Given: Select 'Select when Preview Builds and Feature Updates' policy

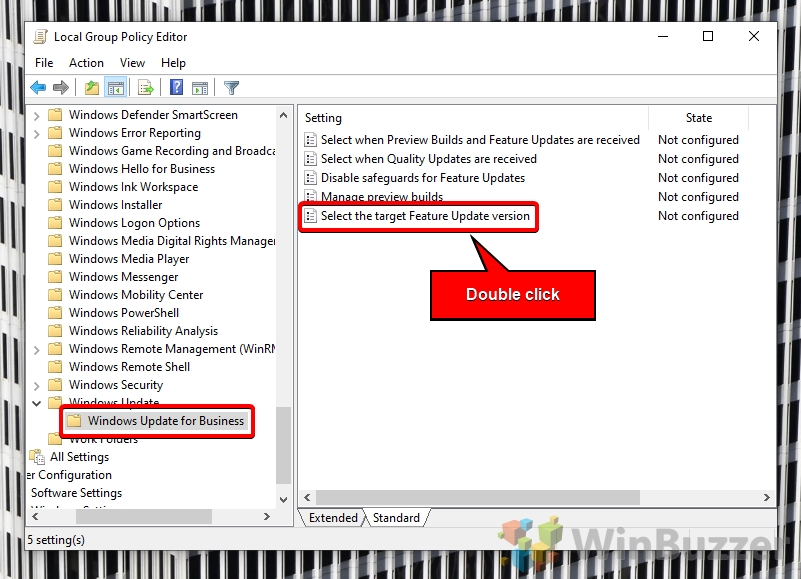Looking at the screenshot, I should [480, 140].
